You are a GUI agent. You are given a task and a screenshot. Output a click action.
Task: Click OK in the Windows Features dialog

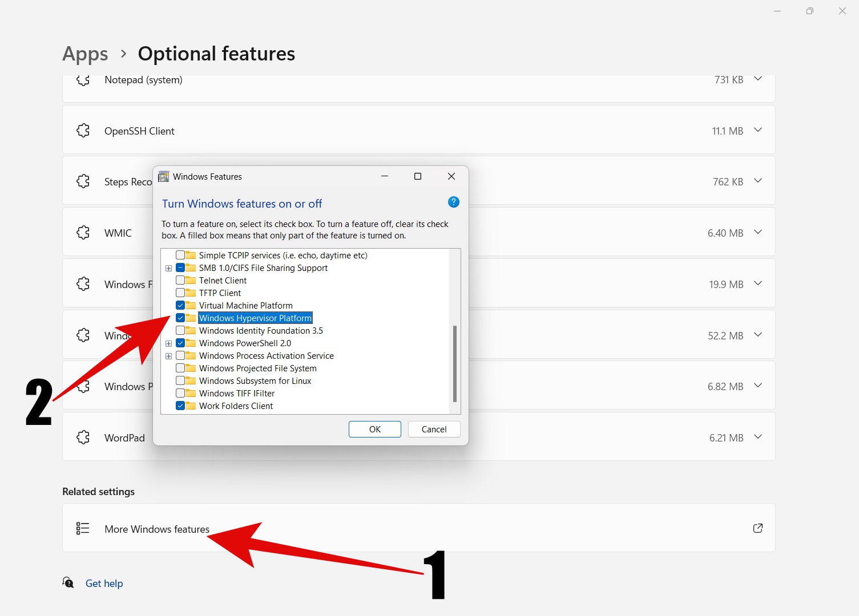click(375, 429)
